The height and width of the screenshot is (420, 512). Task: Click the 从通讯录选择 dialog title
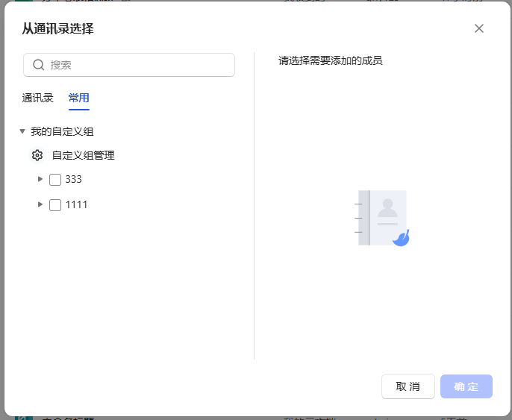click(x=57, y=28)
